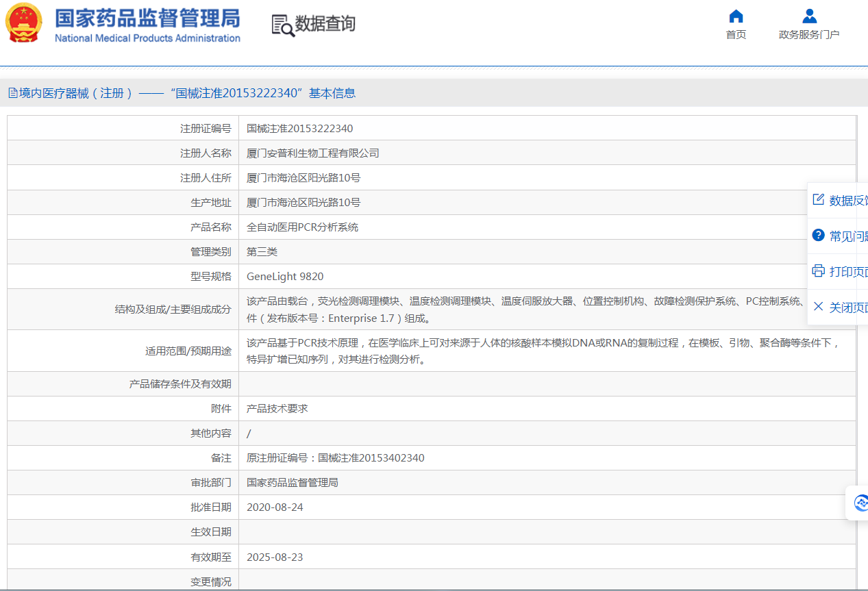This screenshot has width=868, height=591.
Task: Select approval date 2020-08-24
Action: point(275,507)
